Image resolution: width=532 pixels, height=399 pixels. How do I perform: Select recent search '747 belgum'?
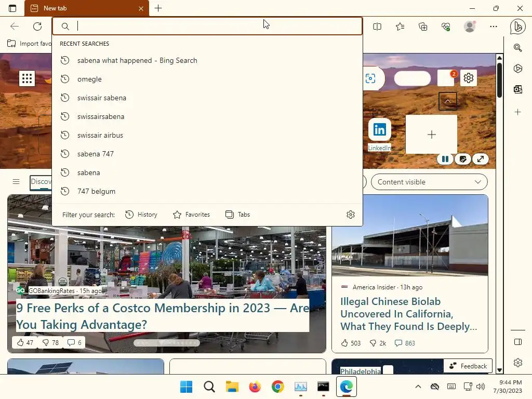207,191
